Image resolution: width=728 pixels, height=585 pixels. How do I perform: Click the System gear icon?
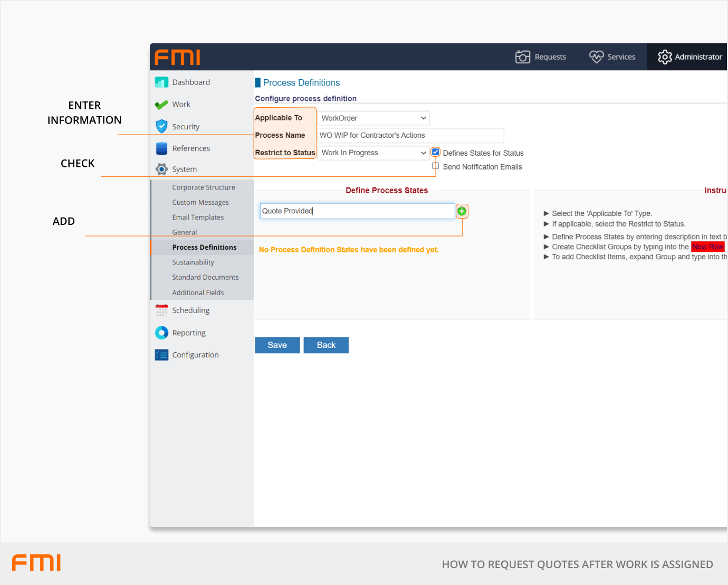(x=161, y=169)
